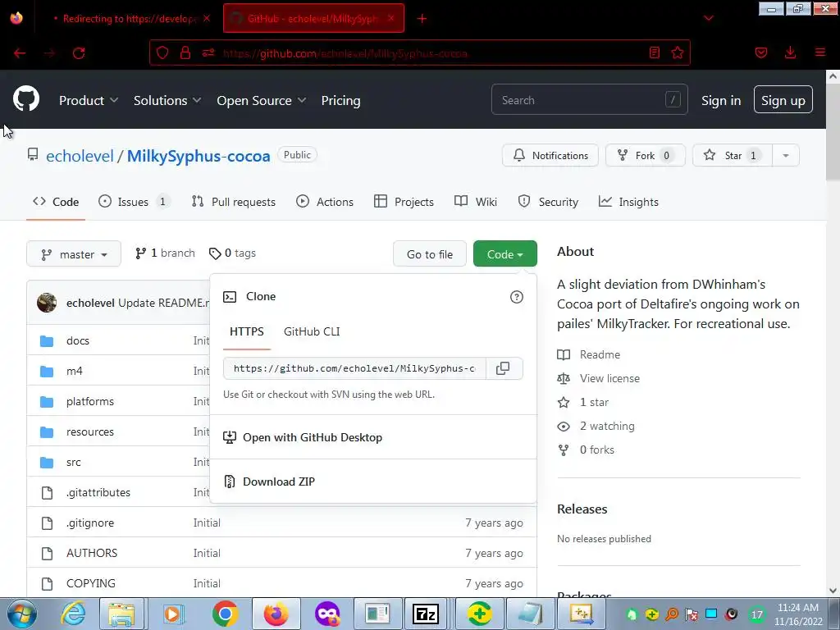Click the 1 branch link
The height and width of the screenshot is (630, 840).
click(x=165, y=253)
